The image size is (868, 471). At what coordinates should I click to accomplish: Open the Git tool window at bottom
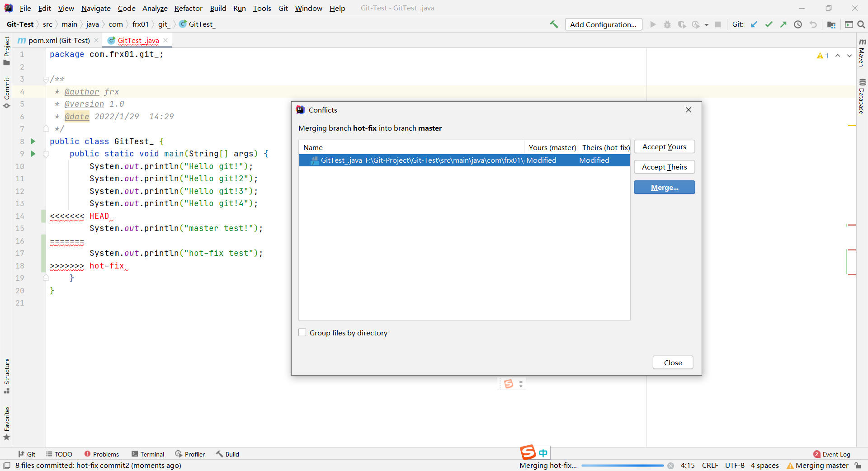pos(27,454)
